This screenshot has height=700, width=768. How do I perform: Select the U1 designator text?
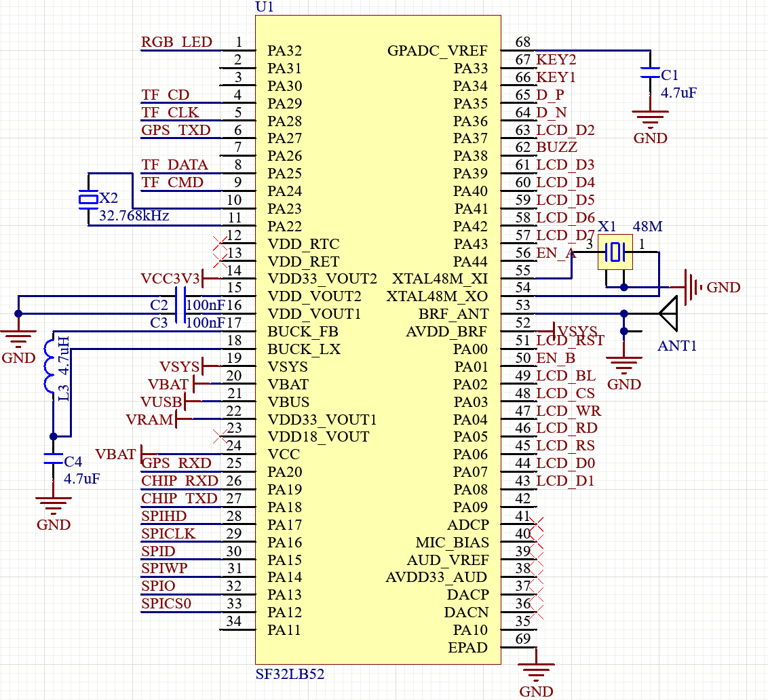click(x=265, y=7)
